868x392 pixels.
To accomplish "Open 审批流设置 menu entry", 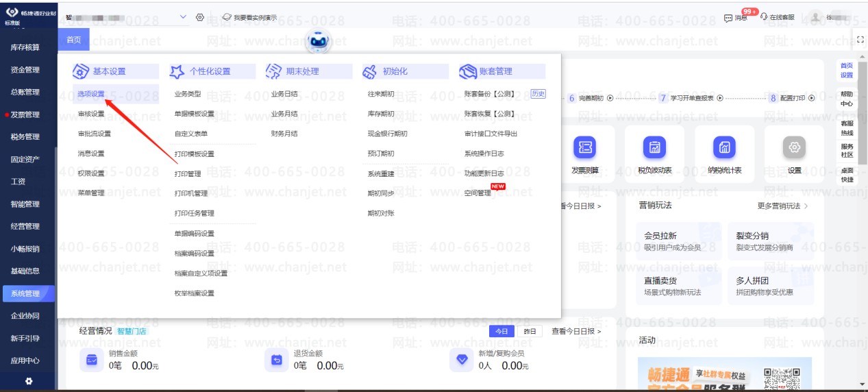I will tap(95, 134).
